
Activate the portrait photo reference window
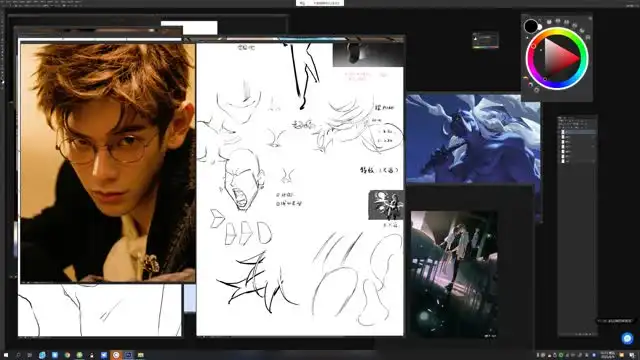[x=108, y=162]
